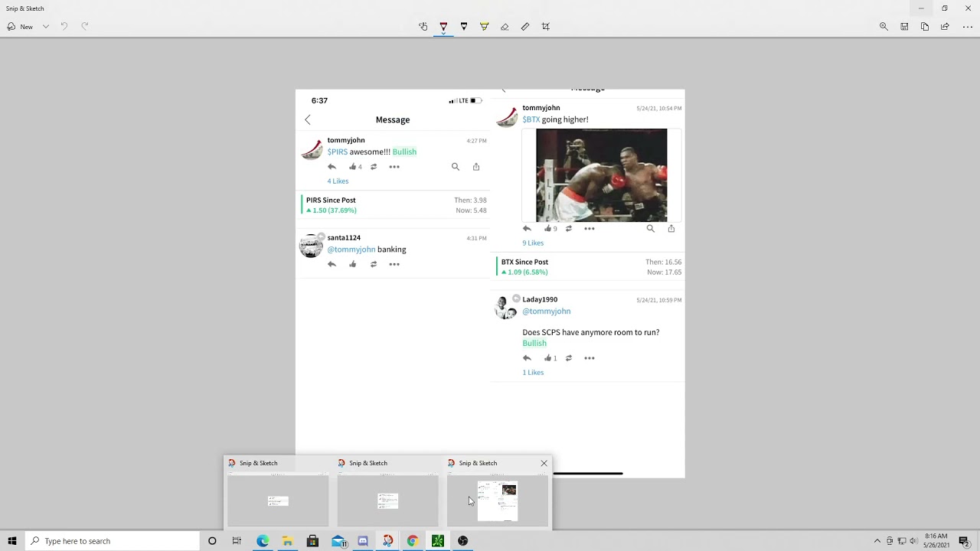Click the santa1124 username in snip

(x=344, y=238)
